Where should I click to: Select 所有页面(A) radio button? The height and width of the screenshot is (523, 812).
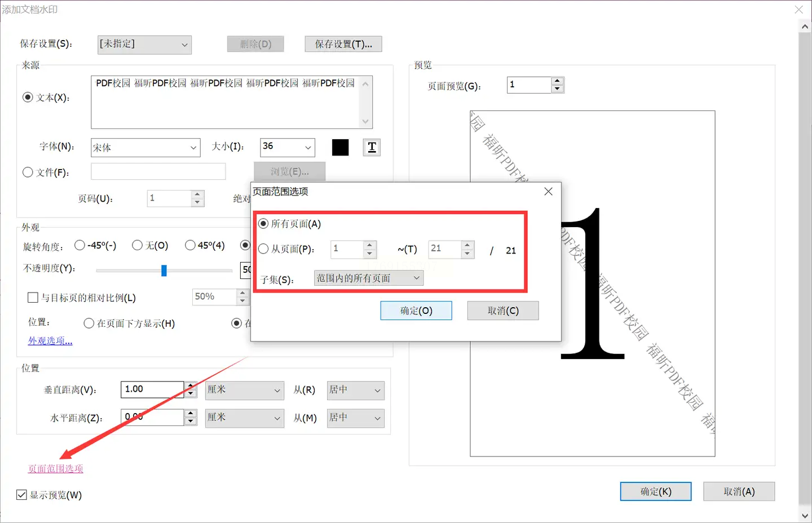pyautogui.click(x=263, y=224)
